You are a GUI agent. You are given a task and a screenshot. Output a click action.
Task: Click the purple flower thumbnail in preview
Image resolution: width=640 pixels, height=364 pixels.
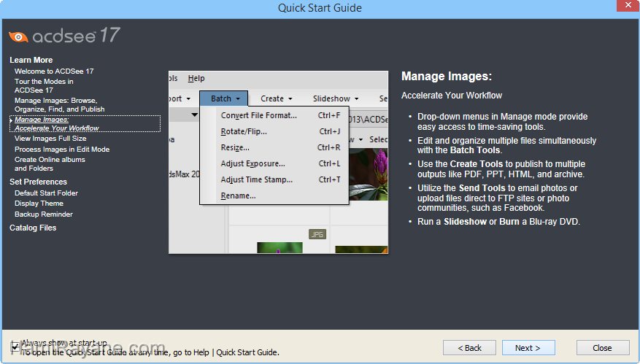click(x=368, y=174)
